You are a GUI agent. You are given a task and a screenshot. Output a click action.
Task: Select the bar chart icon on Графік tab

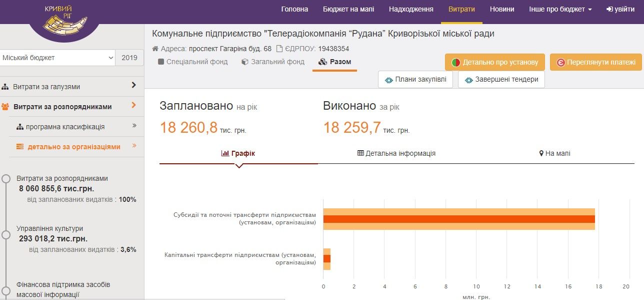224,153
